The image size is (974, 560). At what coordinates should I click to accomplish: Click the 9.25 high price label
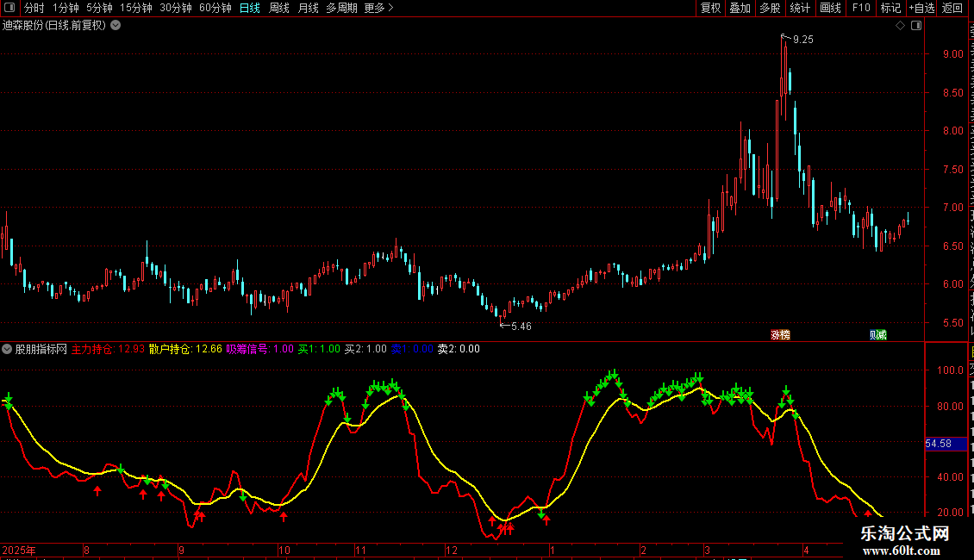(803, 40)
